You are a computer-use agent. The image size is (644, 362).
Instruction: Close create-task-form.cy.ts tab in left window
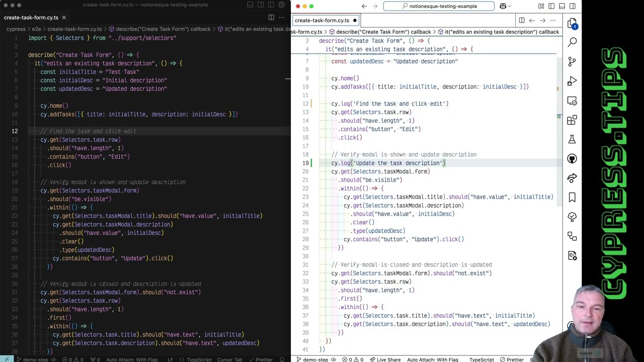click(x=64, y=18)
